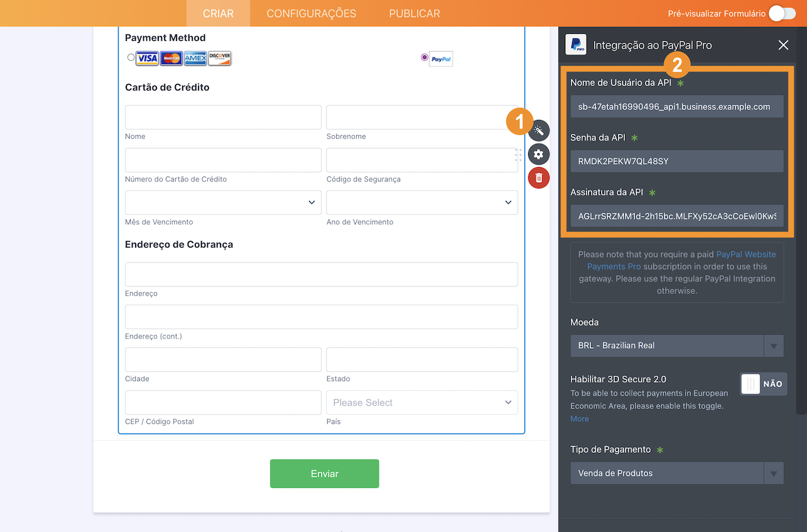
Task: Click the Cartão de Crédito heading
Action: coord(167,87)
